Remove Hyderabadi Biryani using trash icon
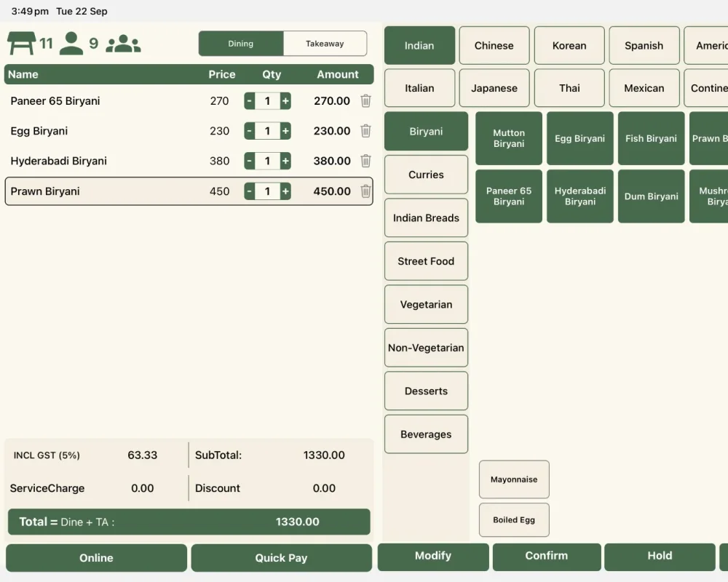728x582 pixels. tap(366, 161)
